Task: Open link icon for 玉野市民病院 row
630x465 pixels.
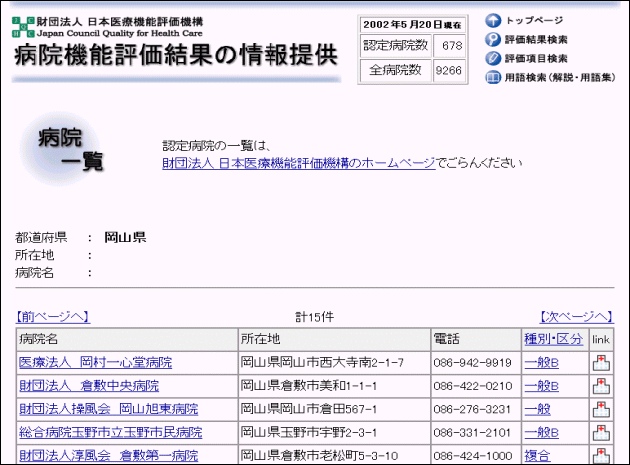Action: 600,432
